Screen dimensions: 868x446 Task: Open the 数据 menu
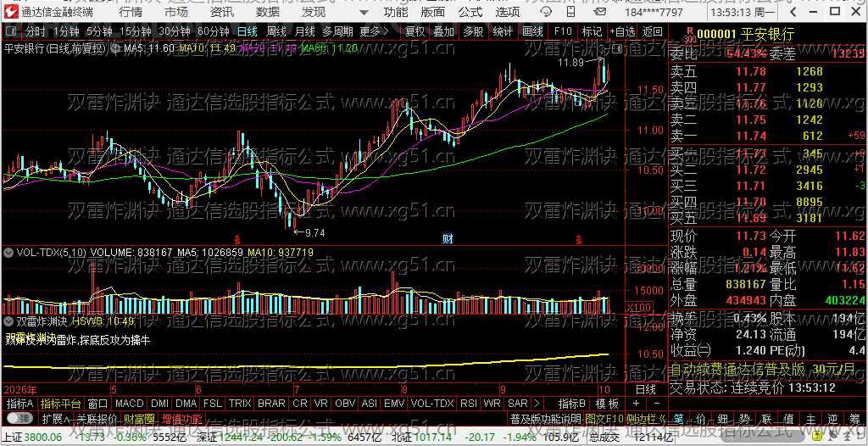pyautogui.click(x=268, y=12)
